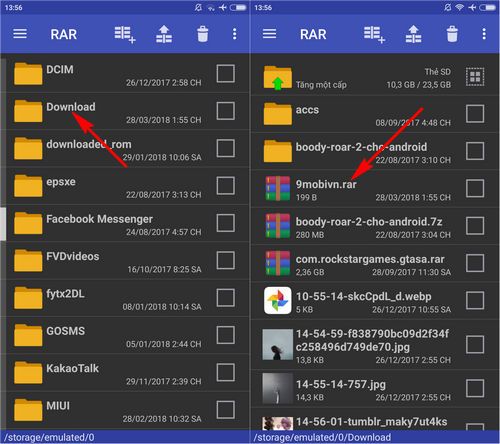The width and height of the screenshot is (500, 444).
Task: Tap Wi-Fi icon in right status bar
Action: 460,7
